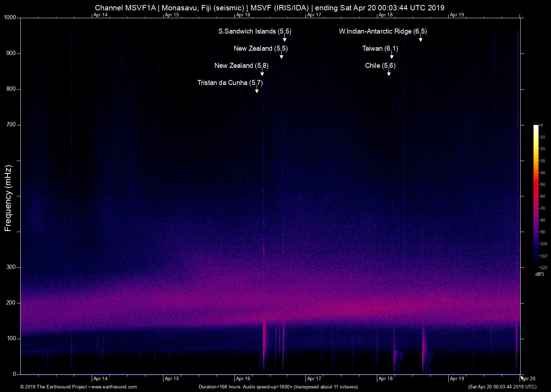Click the Duration=168 hours caption text
Viewport: 551px width, 392px height.
(278, 387)
